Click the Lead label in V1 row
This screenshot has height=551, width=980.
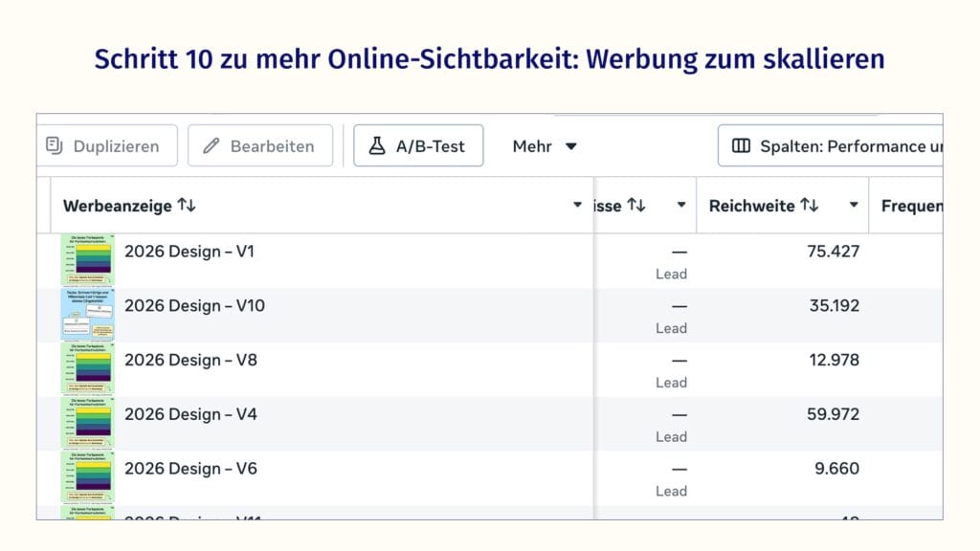point(671,274)
